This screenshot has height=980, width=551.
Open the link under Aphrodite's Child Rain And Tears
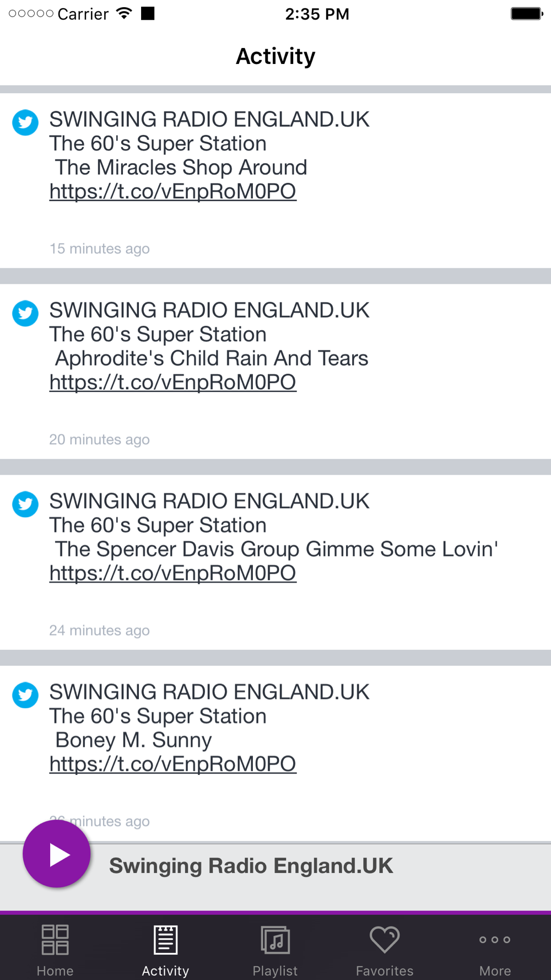point(173,382)
